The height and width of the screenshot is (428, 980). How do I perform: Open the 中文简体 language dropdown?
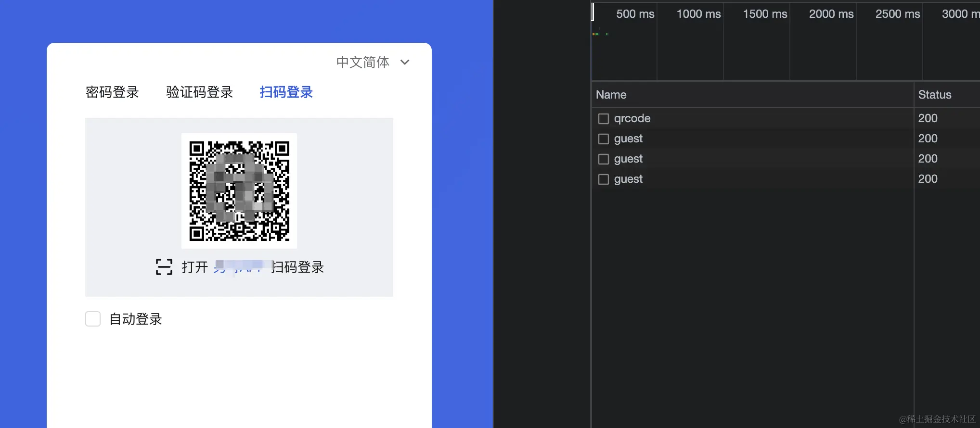[x=373, y=62]
